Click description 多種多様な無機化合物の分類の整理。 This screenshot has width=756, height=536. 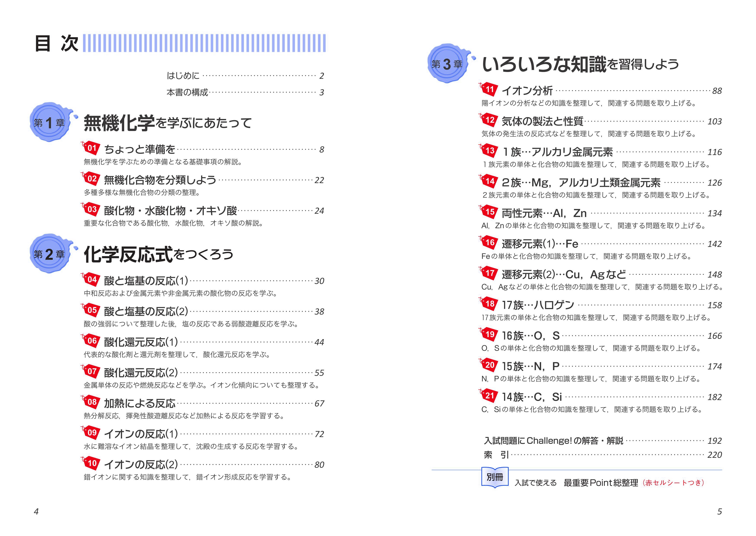[142, 192]
